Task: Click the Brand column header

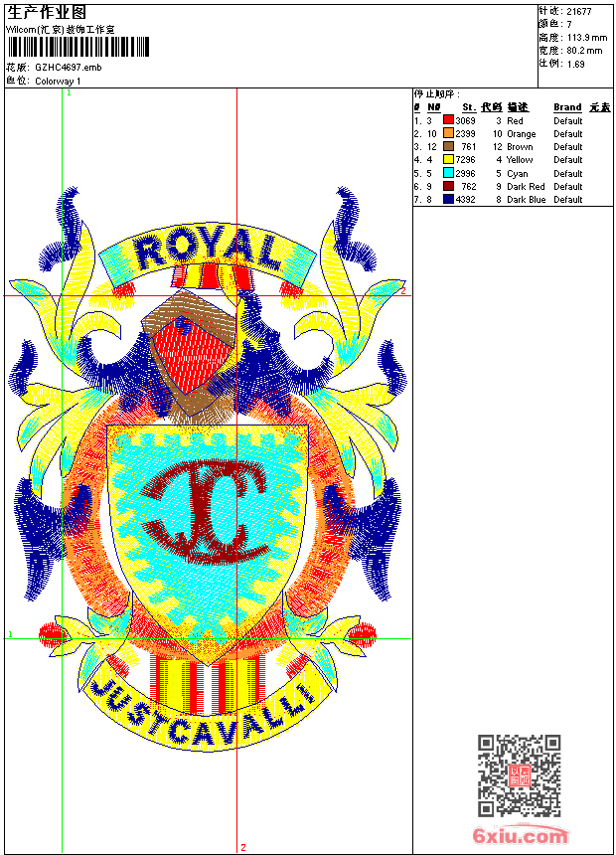Action: [x=567, y=107]
